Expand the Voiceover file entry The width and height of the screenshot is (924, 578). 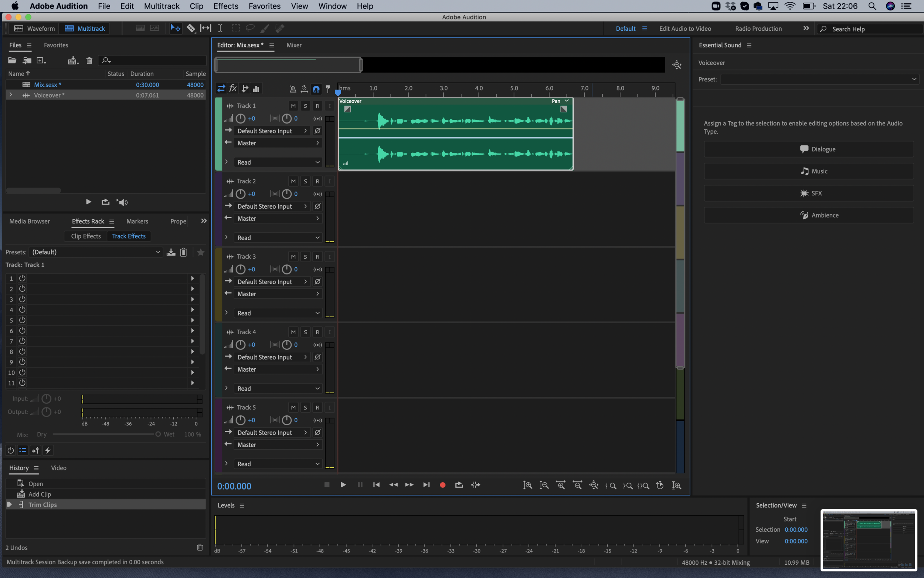coord(11,95)
